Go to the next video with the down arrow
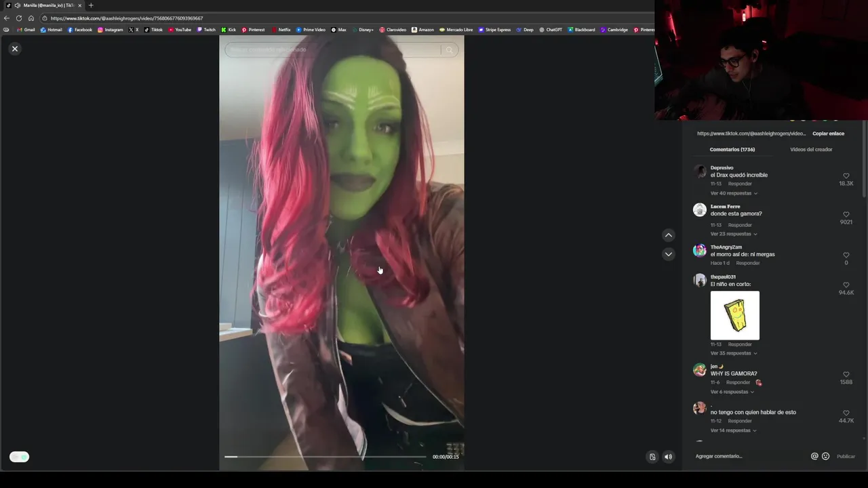This screenshot has width=868, height=488. pyautogui.click(x=669, y=254)
